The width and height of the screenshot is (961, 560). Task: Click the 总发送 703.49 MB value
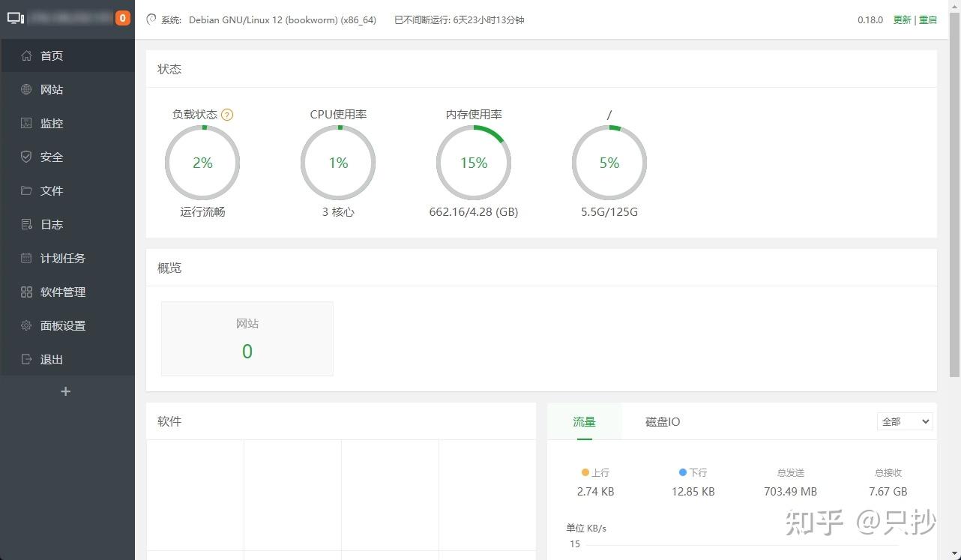coord(791,492)
